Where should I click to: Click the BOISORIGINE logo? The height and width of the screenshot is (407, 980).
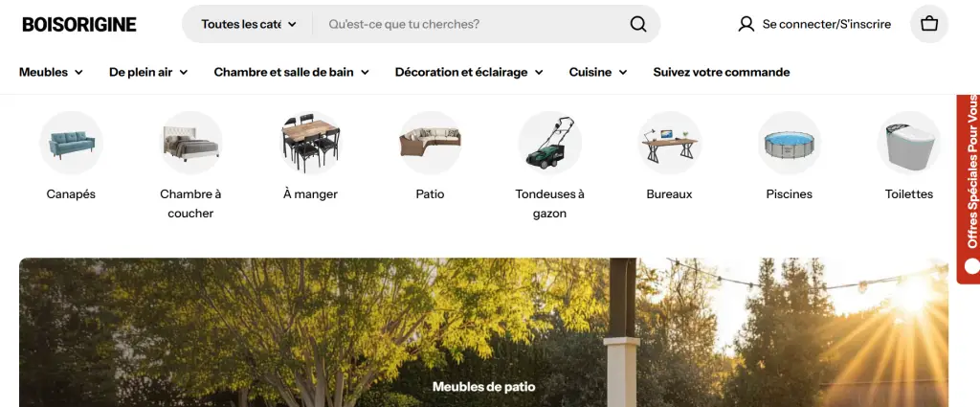point(79,24)
